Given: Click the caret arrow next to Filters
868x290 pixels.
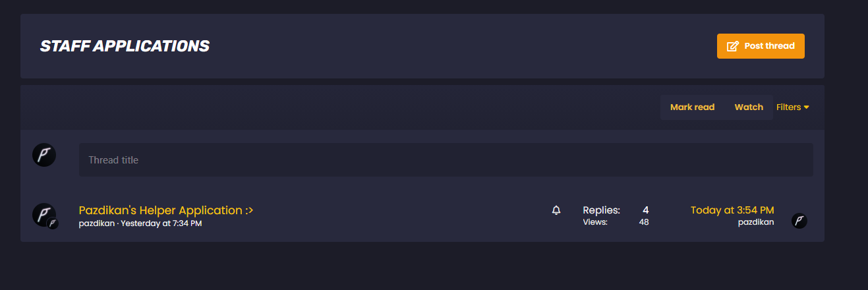Looking at the screenshot, I should [x=806, y=107].
